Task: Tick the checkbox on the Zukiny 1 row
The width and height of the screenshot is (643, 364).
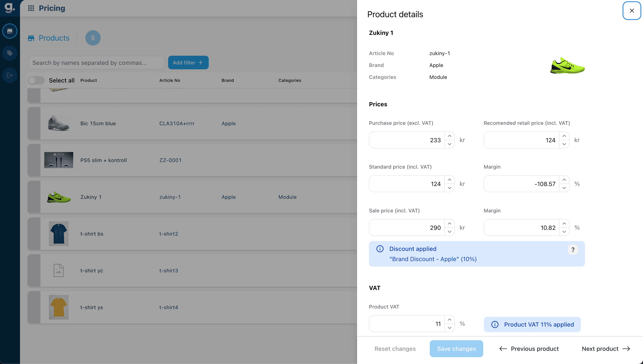Action: pyautogui.click(x=34, y=197)
